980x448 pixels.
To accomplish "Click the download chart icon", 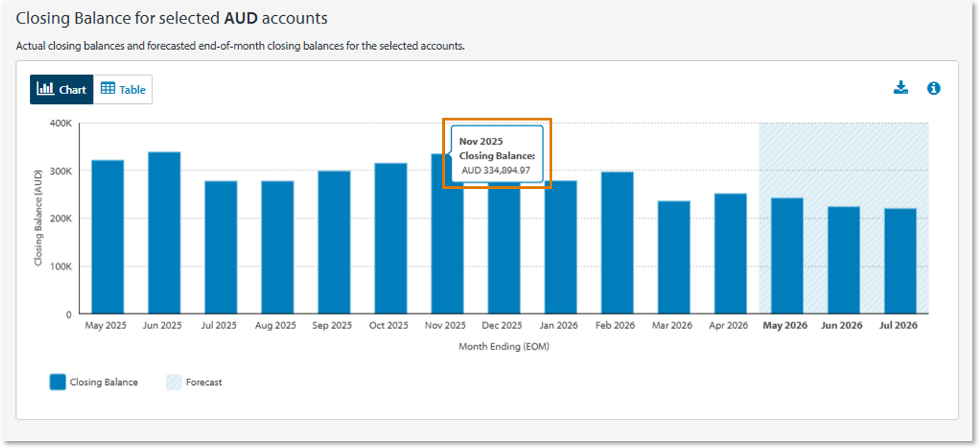I will [x=900, y=88].
